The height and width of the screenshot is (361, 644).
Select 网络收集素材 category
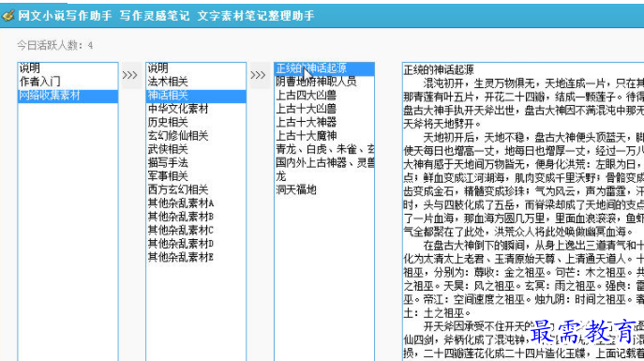67,96
